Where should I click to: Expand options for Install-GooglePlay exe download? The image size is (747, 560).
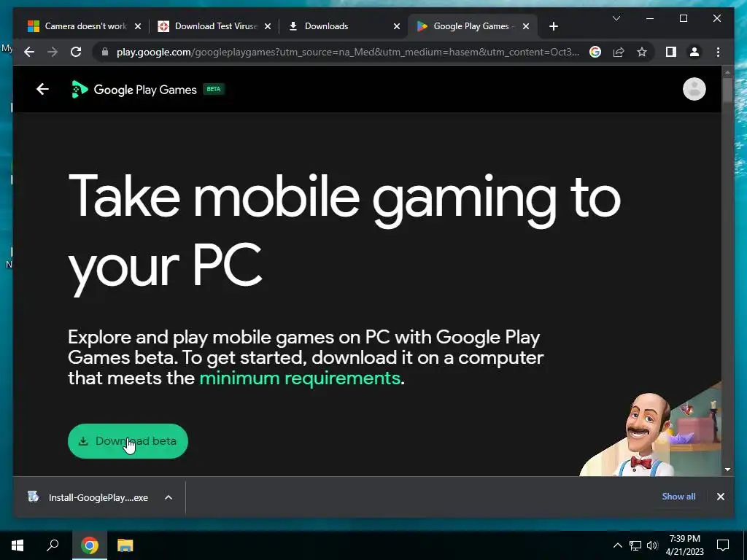[x=169, y=497]
